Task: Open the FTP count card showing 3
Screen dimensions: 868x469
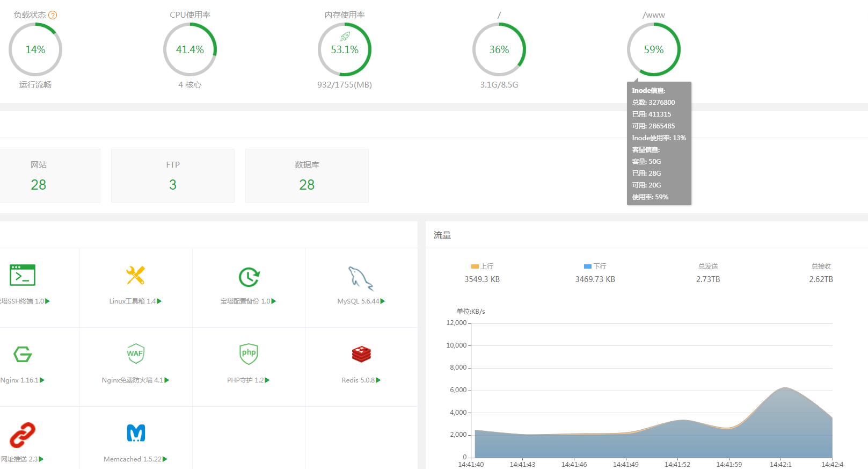Action: 172,176
